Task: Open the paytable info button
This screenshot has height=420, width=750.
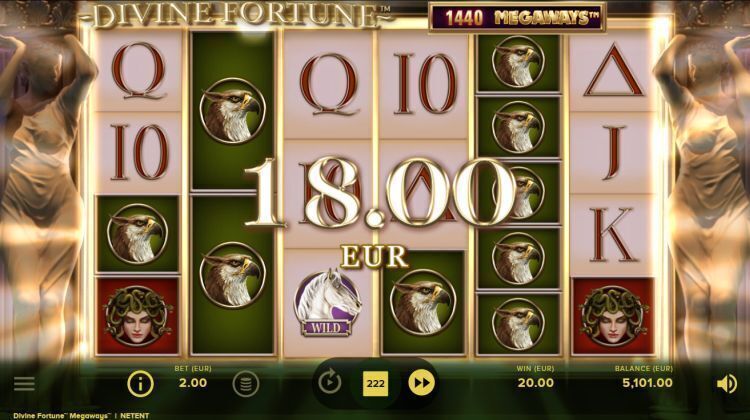Action: (x=140, y=384)
